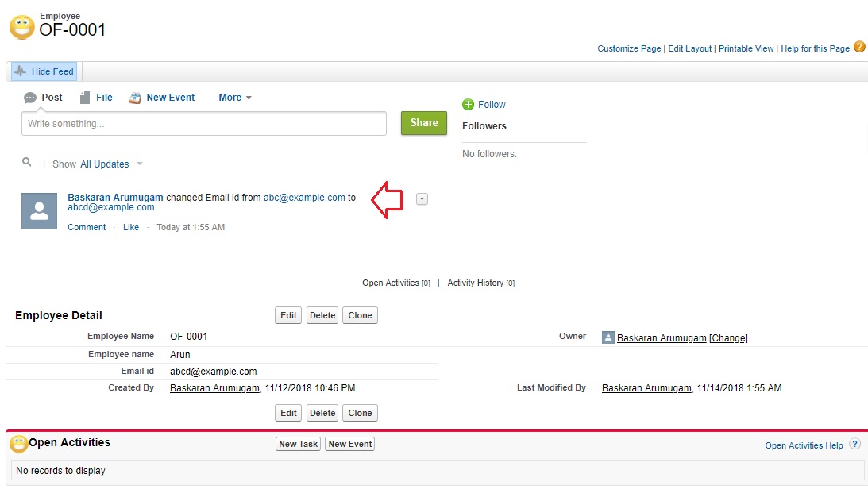Open the abcd@example.com email link
The width and height of the screenshot is (868, 493).
[x=213, y=371]
